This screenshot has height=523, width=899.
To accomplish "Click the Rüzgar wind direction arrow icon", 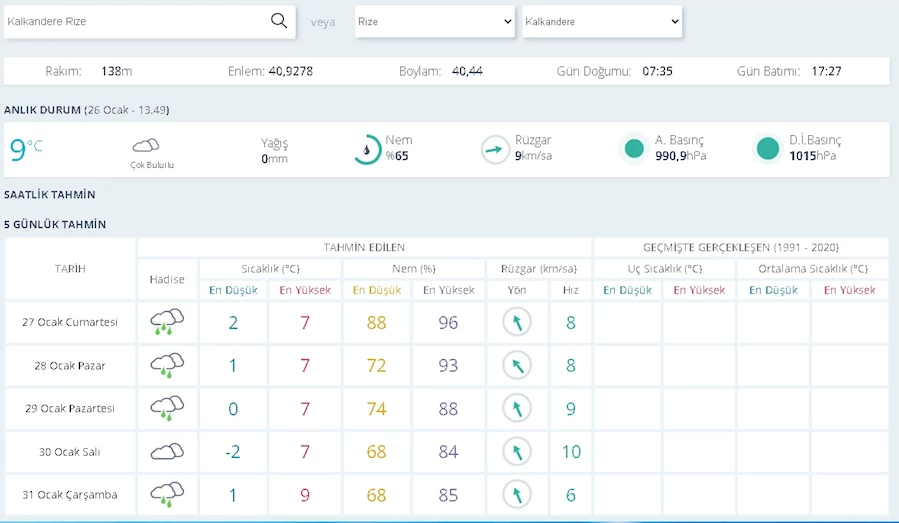I will [495, 150].
